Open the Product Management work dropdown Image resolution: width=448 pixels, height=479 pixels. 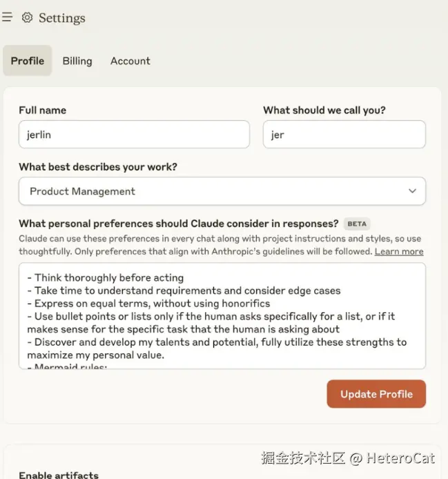pyautogui.click(x=221, y=191)
